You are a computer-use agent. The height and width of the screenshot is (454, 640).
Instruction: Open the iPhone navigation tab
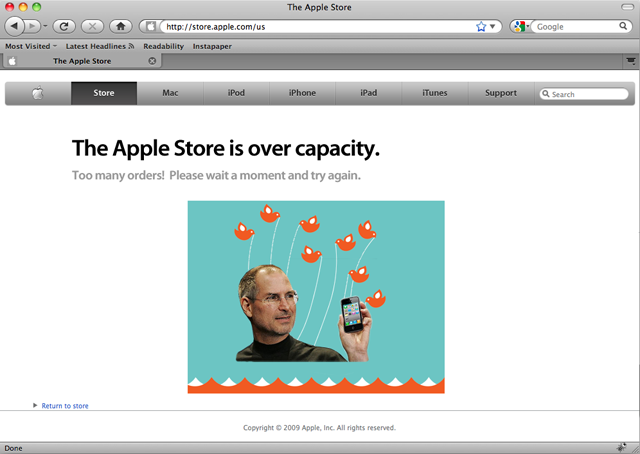302,93
